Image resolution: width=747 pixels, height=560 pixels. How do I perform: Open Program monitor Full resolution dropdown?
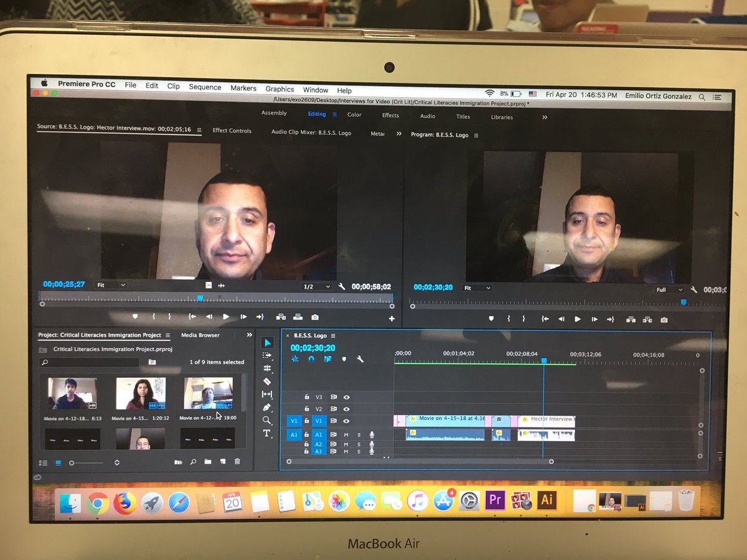670,290
